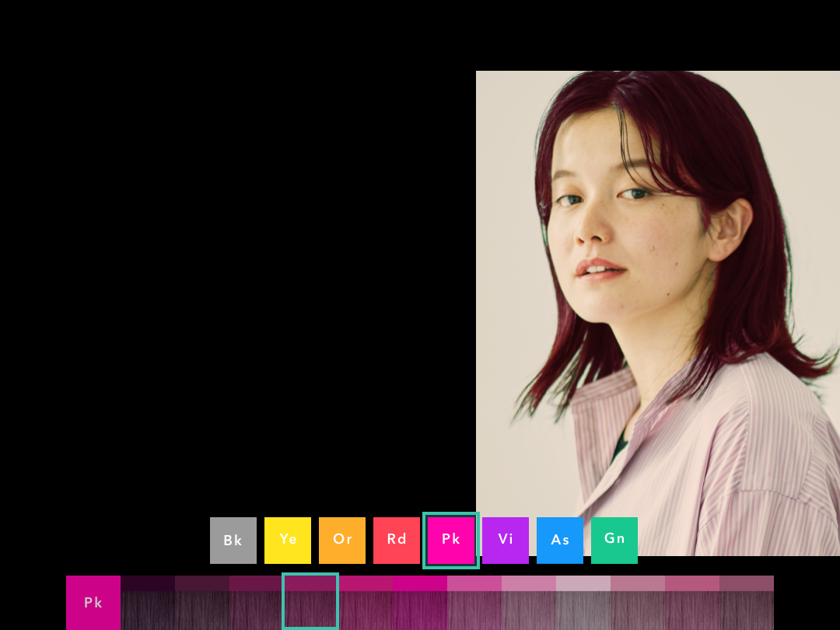The width and height of the screenshot is (840, 630).
Task: Pick the orange Or color category
Action: coord(342,541)
